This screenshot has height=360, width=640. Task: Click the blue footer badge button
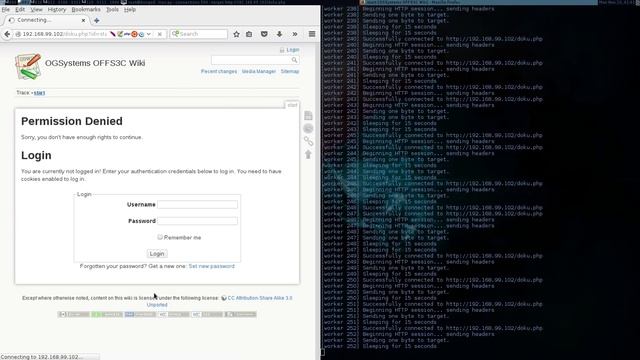[140, 314]
